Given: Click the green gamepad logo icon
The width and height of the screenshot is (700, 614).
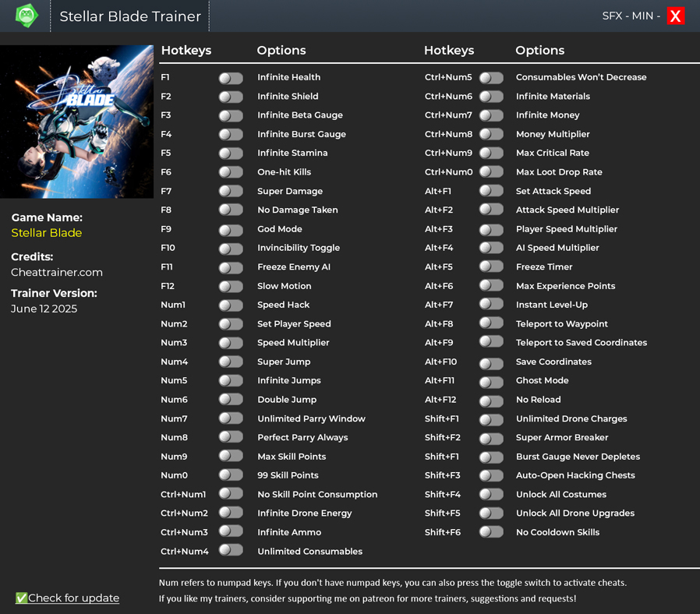Looking at the screenshot, I should [x=27, y=16].
